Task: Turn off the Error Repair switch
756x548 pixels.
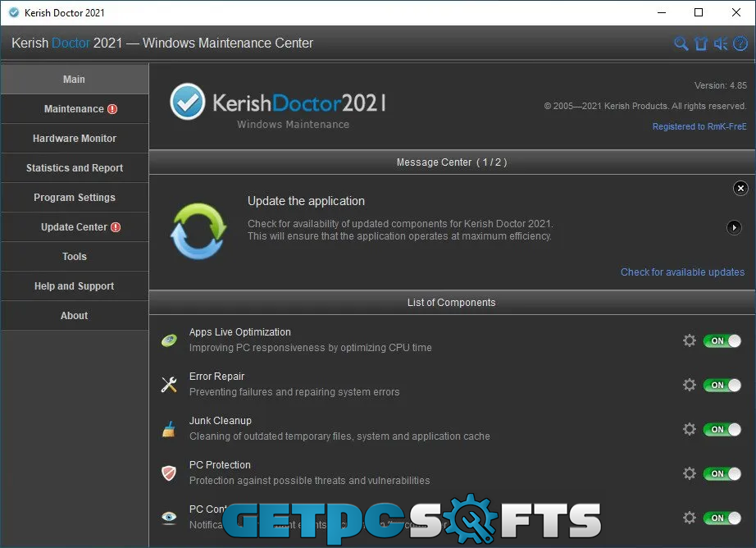Action: click(722, 386)
